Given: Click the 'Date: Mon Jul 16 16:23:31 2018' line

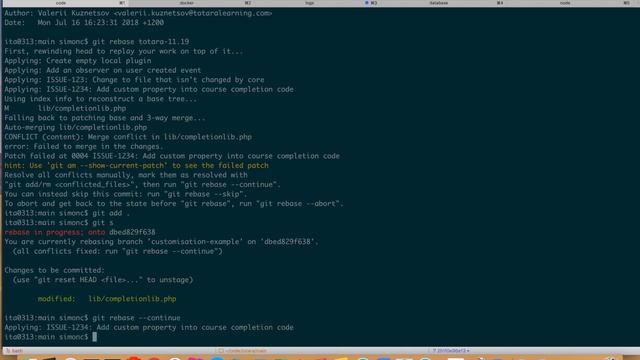Looking at the screenshot, I should [x=84, y=22].
